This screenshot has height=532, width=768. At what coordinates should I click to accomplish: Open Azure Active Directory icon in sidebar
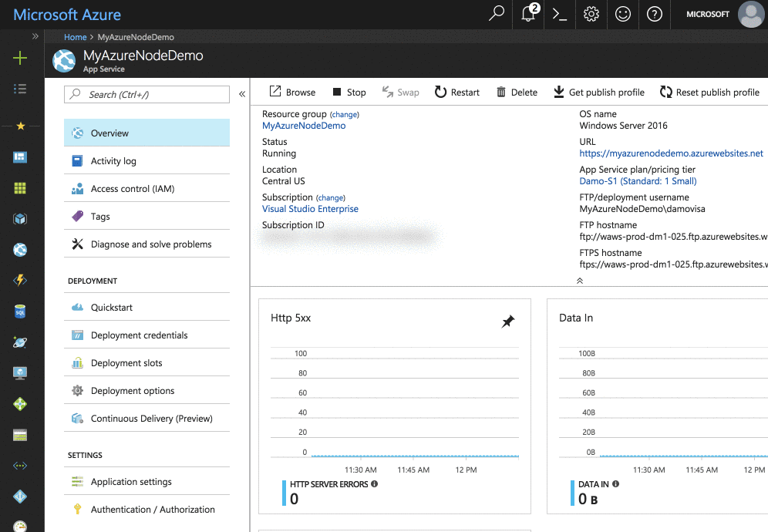(20, 497)
